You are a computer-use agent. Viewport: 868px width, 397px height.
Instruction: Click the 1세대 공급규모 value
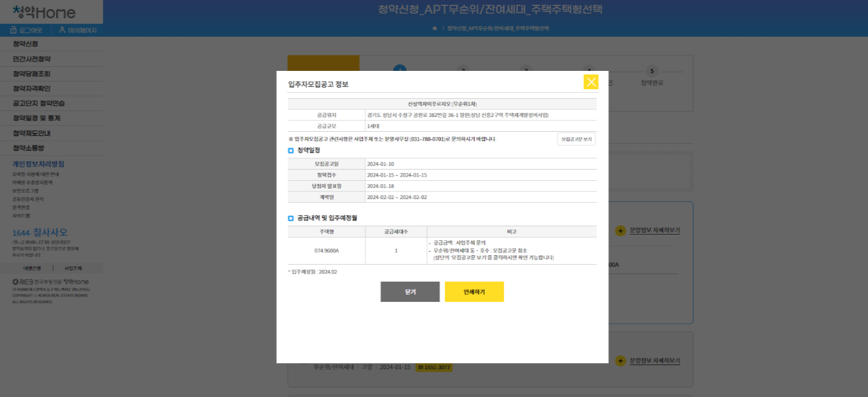[373, 126]
